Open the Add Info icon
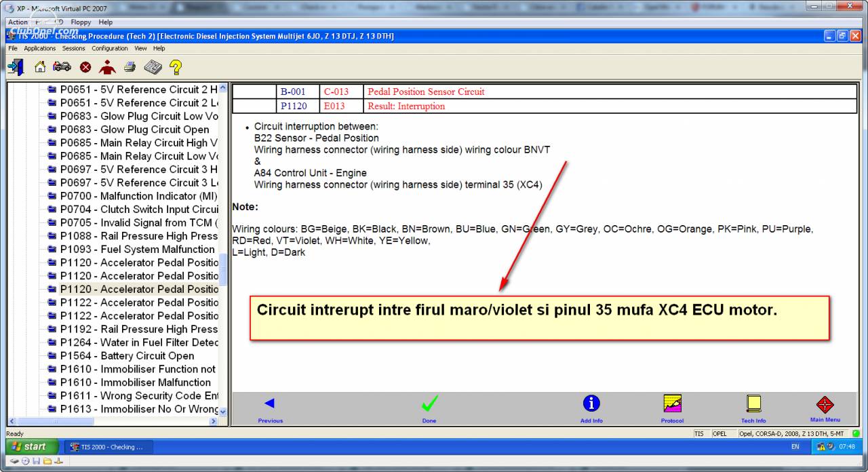Image resolution: width=868 pixels, height=472 pixels. point(591,409)
